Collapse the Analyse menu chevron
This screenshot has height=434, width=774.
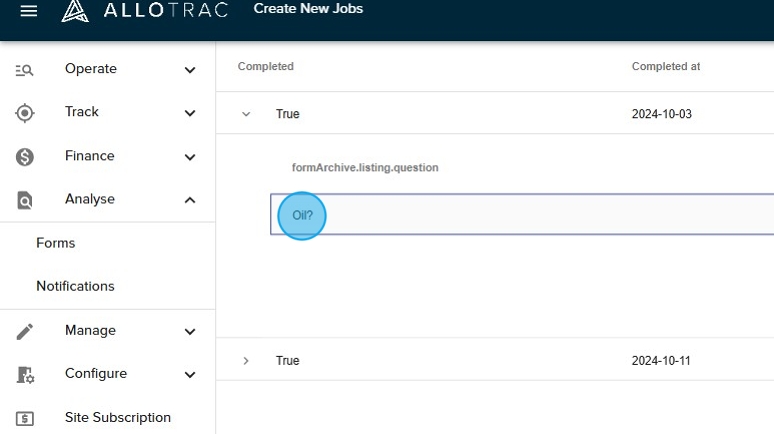(x=190, y=200)
